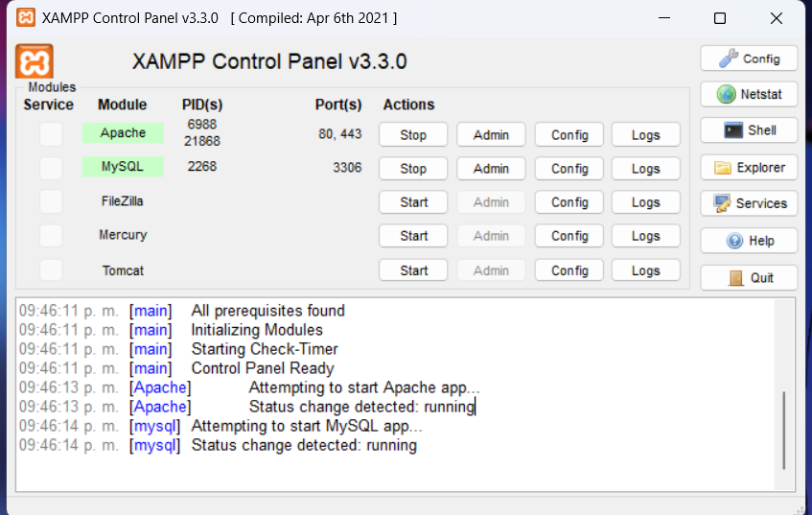Toggle the Apache service checkbox
812x515 pixels.
pyautogui.click(x=51, y=134)
